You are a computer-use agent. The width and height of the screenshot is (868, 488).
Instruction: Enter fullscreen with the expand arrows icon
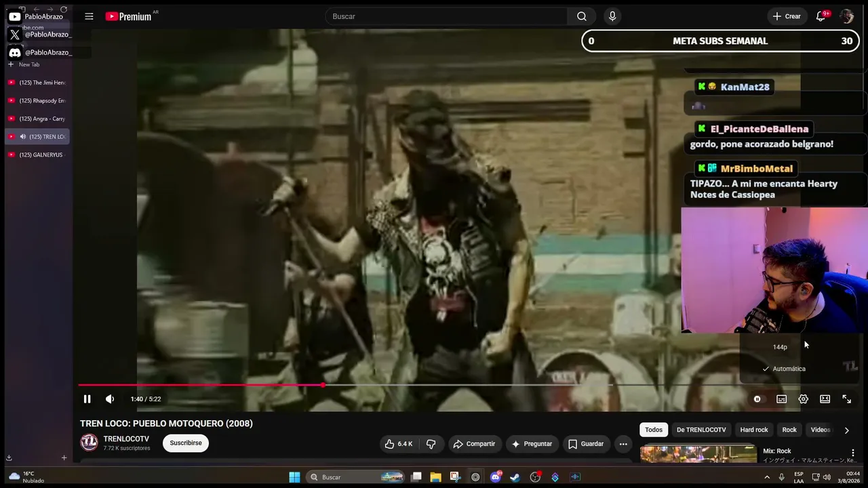tap(846, 399)
